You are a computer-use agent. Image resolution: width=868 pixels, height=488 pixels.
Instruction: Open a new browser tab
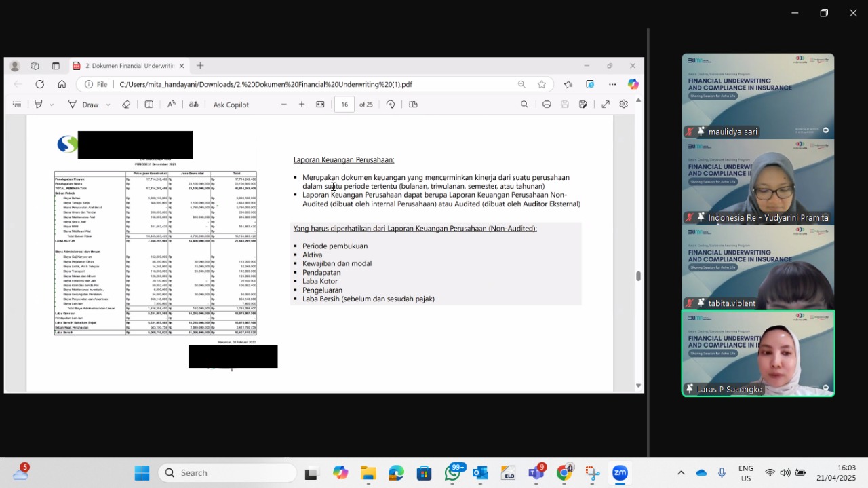(200, 66)
